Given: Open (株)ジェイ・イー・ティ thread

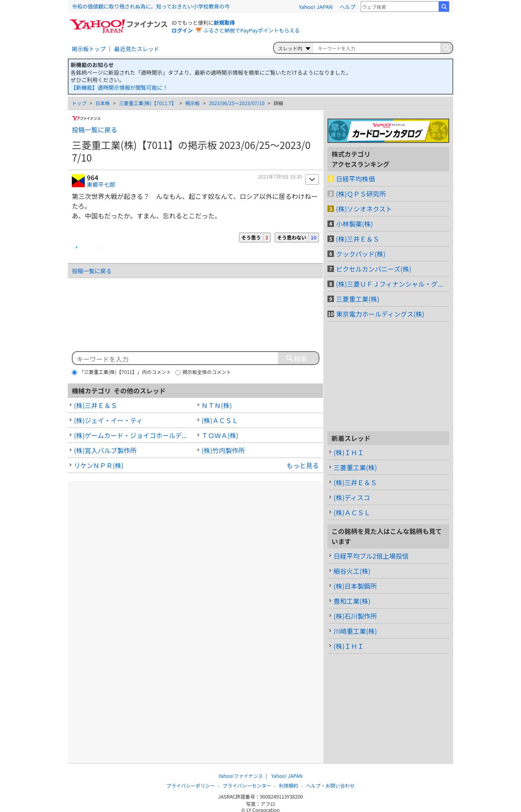Looking at the screenshot, I should (x=108, y=421).
